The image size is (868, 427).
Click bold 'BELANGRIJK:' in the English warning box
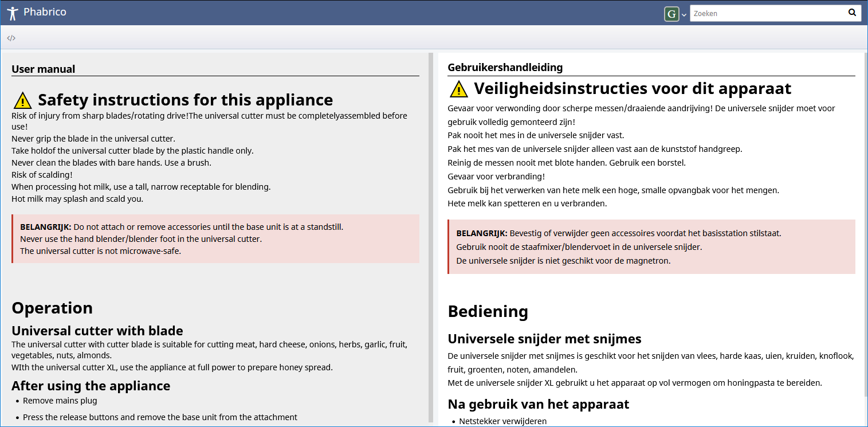[46, 227]
